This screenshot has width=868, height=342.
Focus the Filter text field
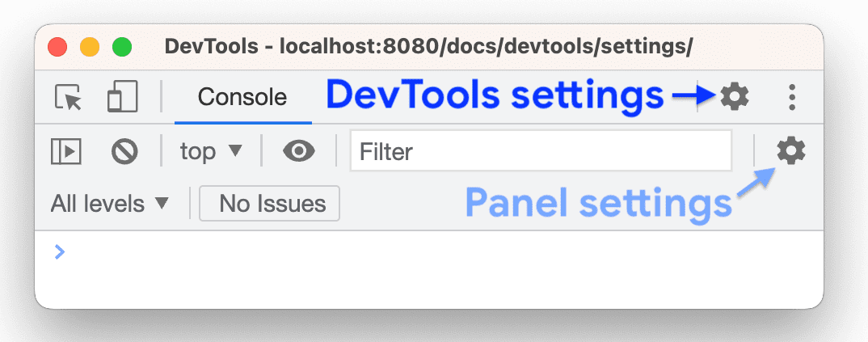(x=540, y=151)
